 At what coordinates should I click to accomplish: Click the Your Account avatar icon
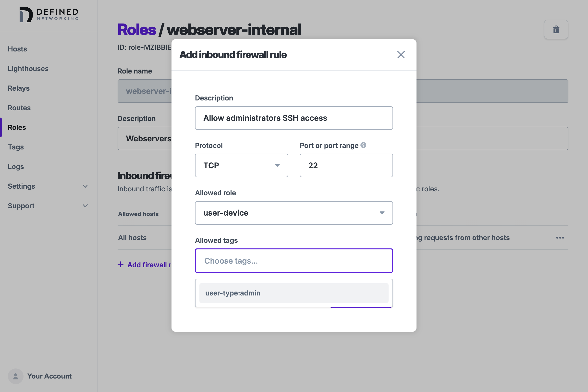point(15,376)
